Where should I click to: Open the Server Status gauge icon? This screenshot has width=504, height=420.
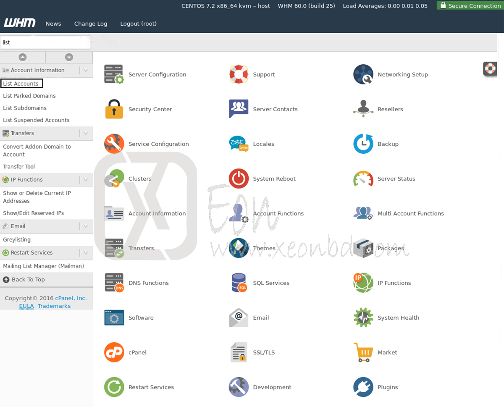363,178
